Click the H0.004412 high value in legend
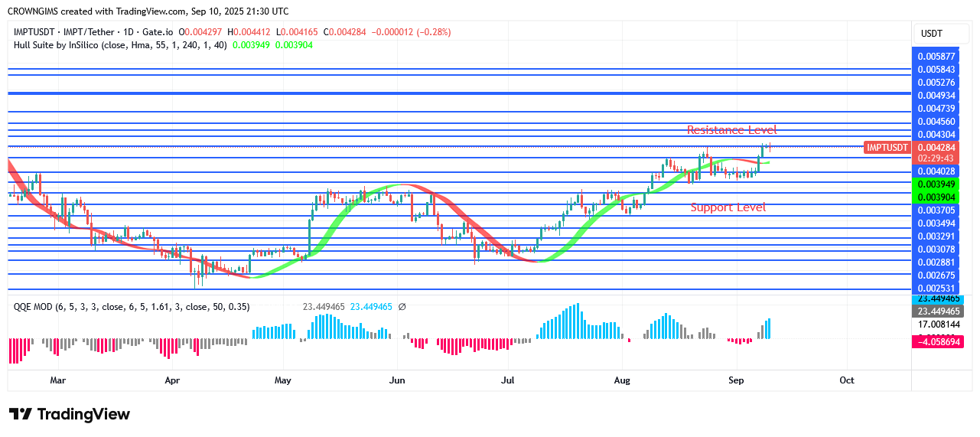980x437 pixels. (x=249, y=32)
